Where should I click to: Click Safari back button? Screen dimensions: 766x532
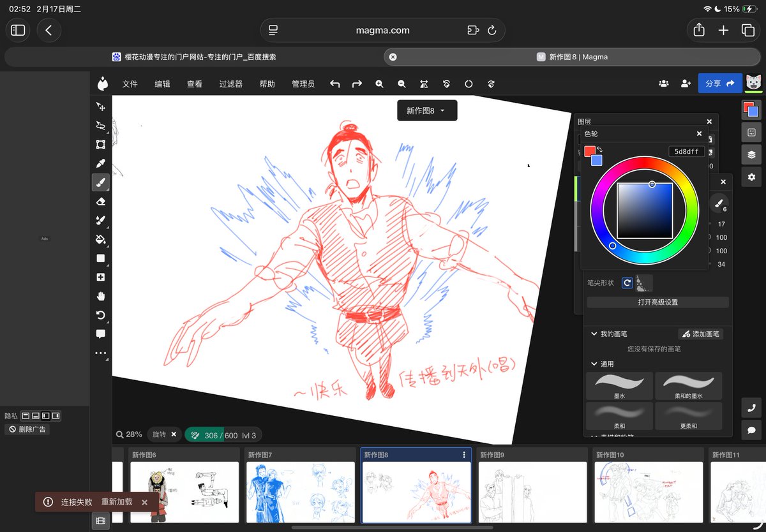[x=49, y=30]
